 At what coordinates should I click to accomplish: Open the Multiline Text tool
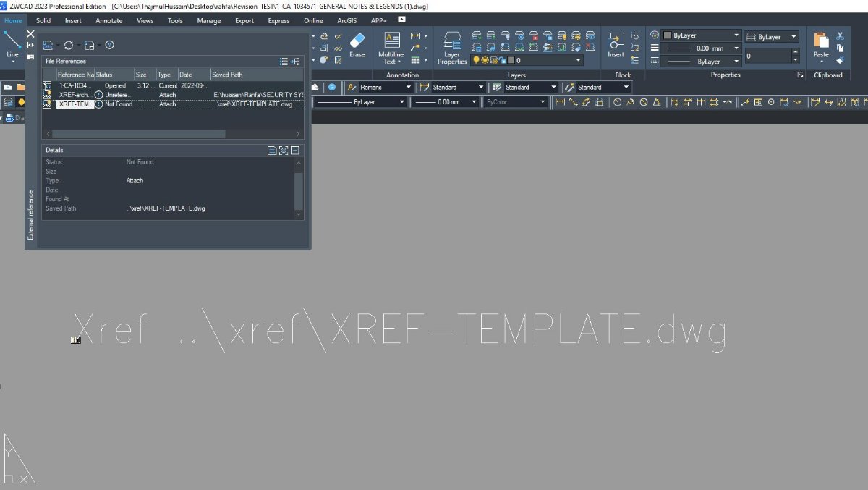(391, 48)
